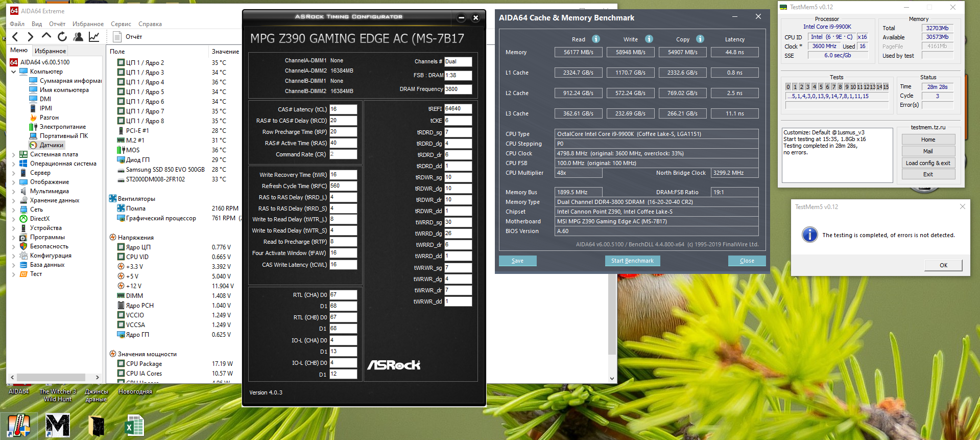This screenshot has width=980, height=440.
Task: Click the Mail button in TestMem5
Action: (x=928, y=151)
